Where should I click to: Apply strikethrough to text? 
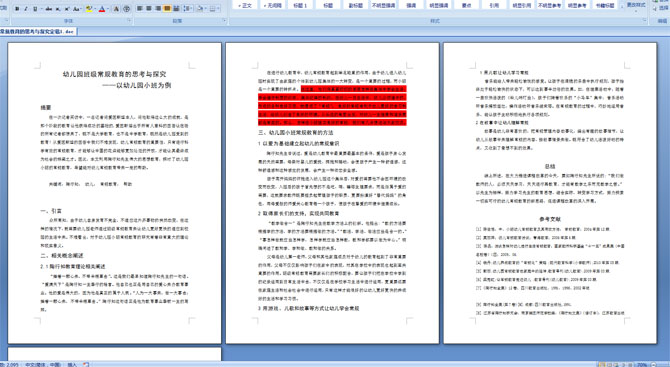pos(49,9)
